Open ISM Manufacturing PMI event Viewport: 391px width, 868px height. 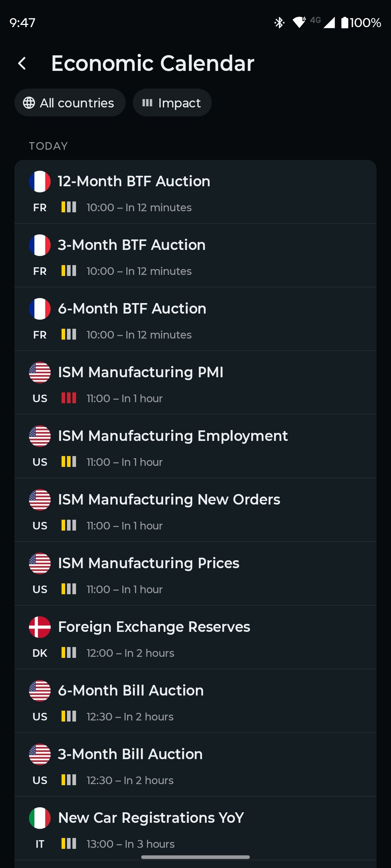click(195, 383)
